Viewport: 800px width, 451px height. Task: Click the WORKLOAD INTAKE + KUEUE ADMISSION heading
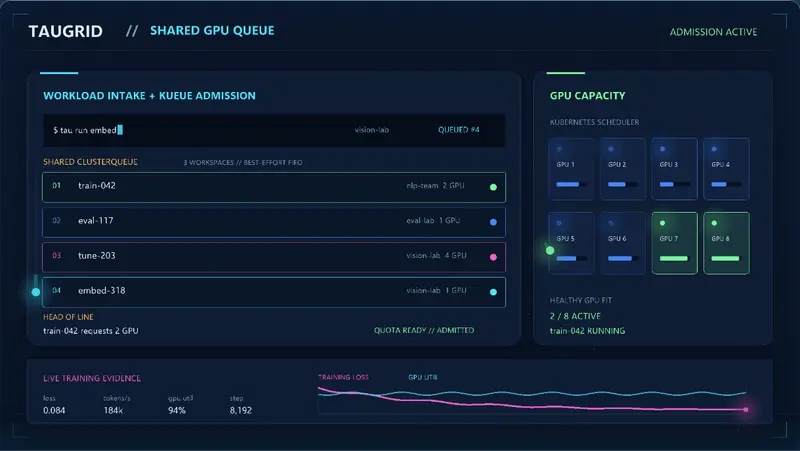(x=149, y=95)
